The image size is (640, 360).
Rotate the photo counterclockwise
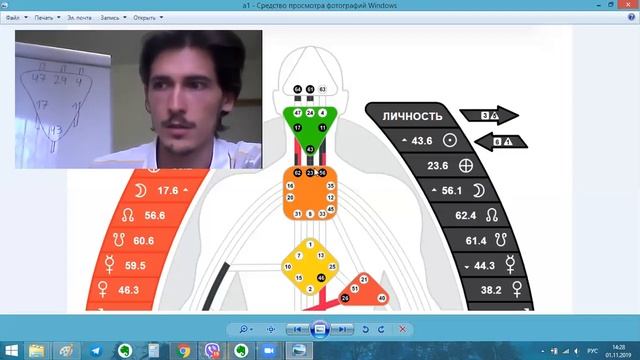coord(365,329)
